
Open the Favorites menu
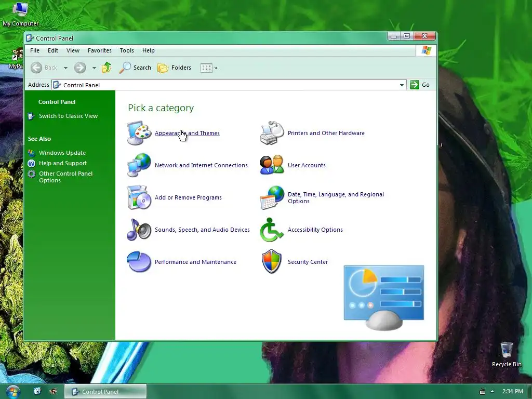pyautogui.click(x=100, y=50)
